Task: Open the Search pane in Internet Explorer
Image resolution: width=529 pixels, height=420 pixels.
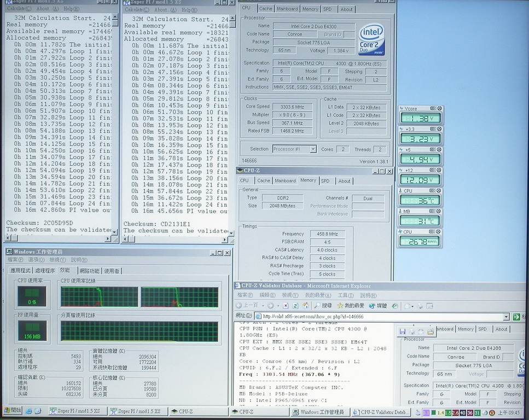Action: (x=323, y=306)
